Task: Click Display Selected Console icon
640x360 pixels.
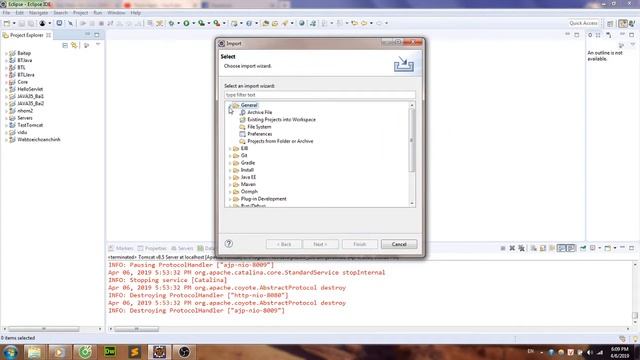Action: point(593,248)
